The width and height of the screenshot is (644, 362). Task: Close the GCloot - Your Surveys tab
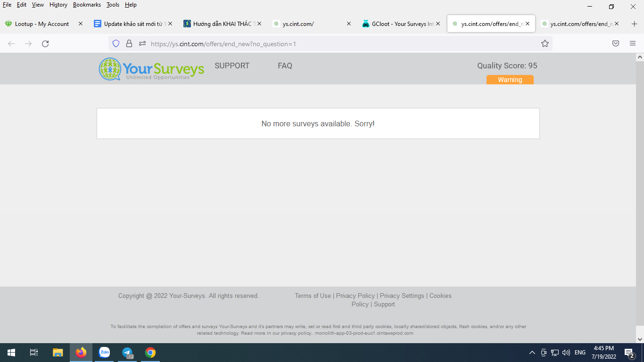438,24
